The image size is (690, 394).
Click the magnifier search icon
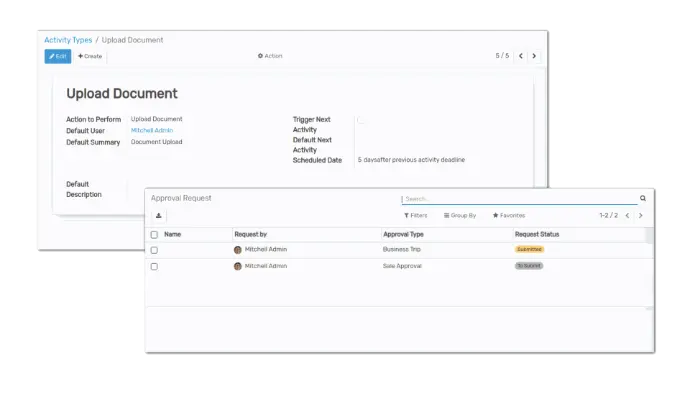point(643,199)
